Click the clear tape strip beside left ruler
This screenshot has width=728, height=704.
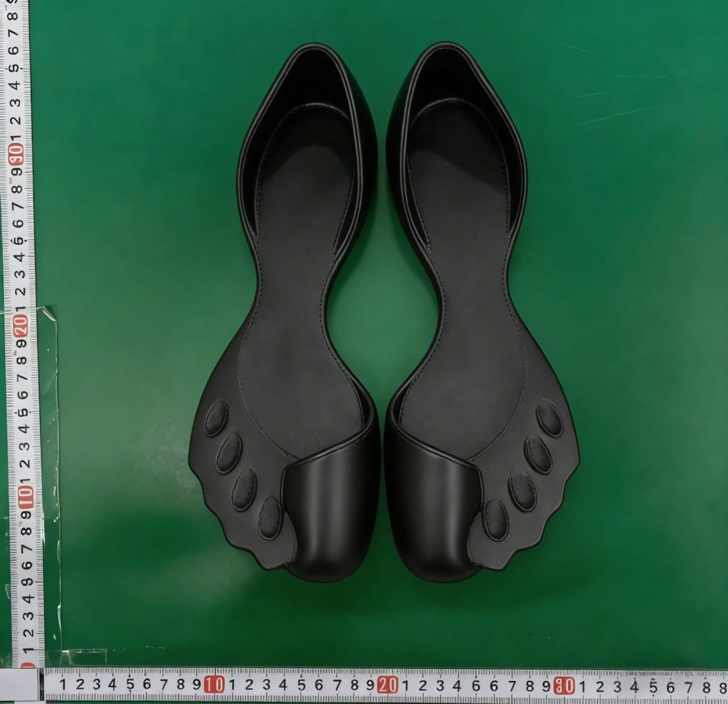[x=48, y=455]
